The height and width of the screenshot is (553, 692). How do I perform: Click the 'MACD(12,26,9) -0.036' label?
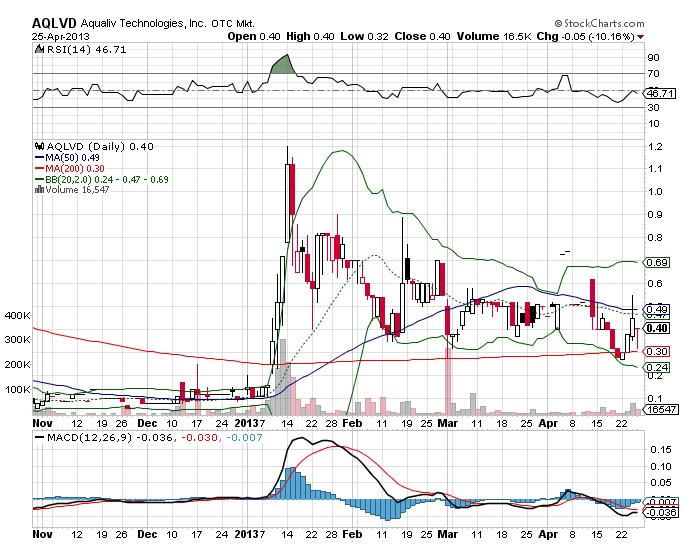click(x=109, y=438)
